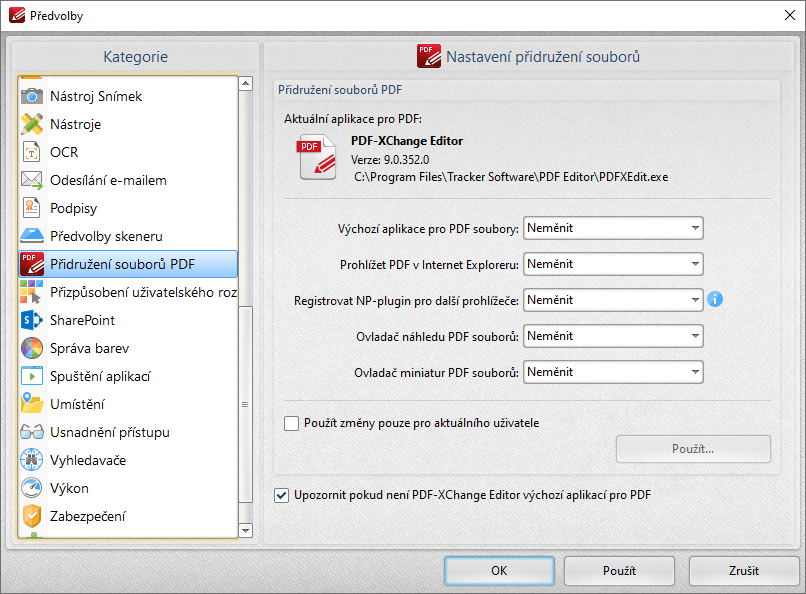Open the Nástroje category
The image size is (806, 594).
tap(129, 124)
